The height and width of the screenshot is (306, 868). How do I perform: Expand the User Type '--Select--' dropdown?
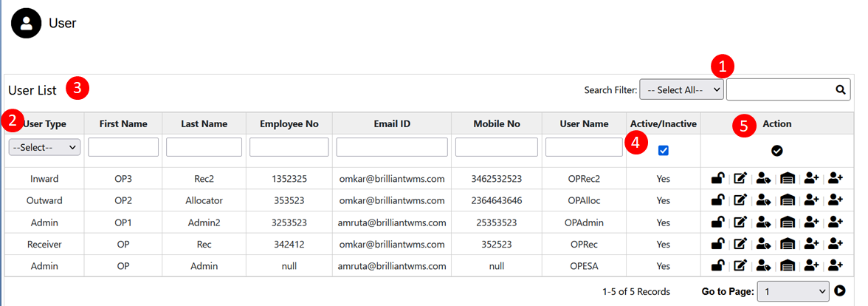44,147
